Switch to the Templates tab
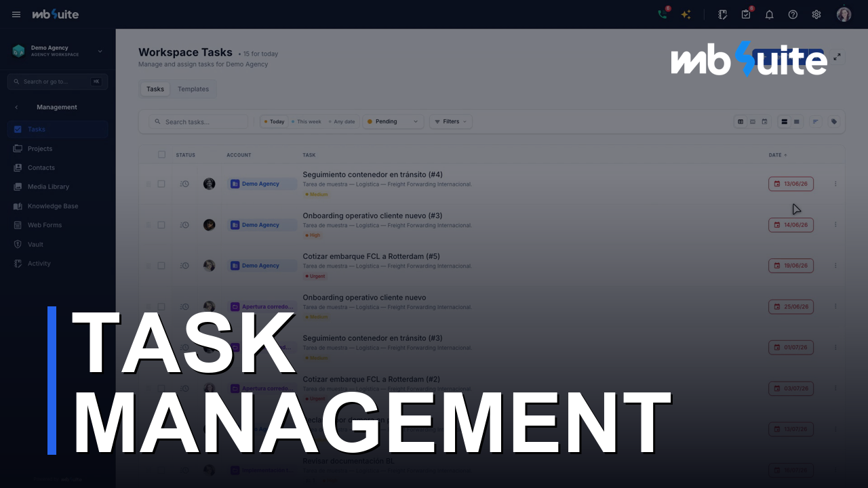Screen dimensions: 868x488 193,89
